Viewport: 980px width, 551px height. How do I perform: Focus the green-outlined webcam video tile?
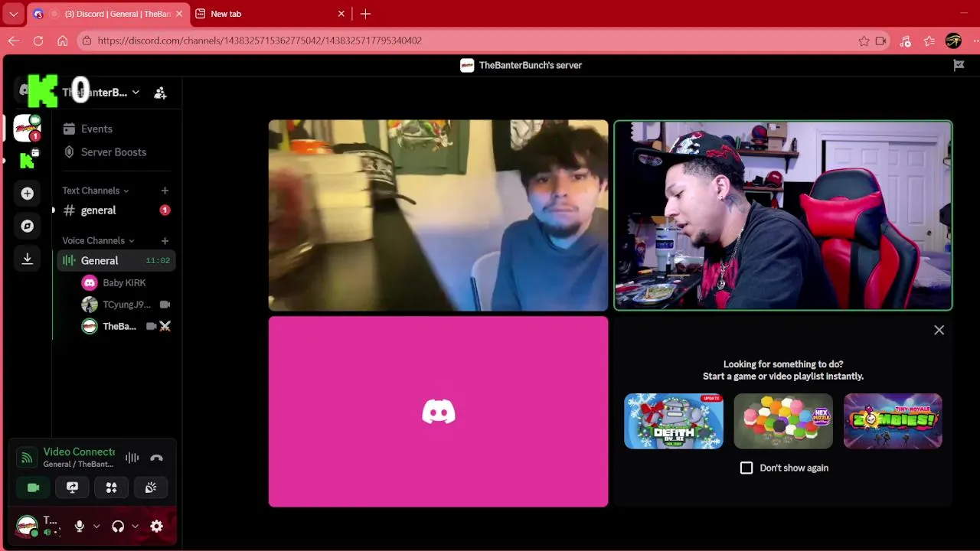pyautogui.click(x=783, y=215)
